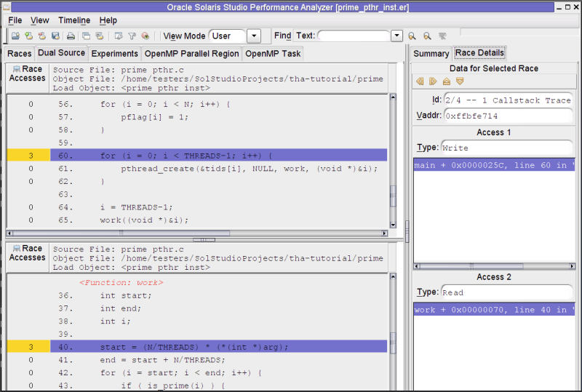
Task: Click Access 1 callstack scroll-right arrow
Action: pyautogui.click(x=572, y=266)
